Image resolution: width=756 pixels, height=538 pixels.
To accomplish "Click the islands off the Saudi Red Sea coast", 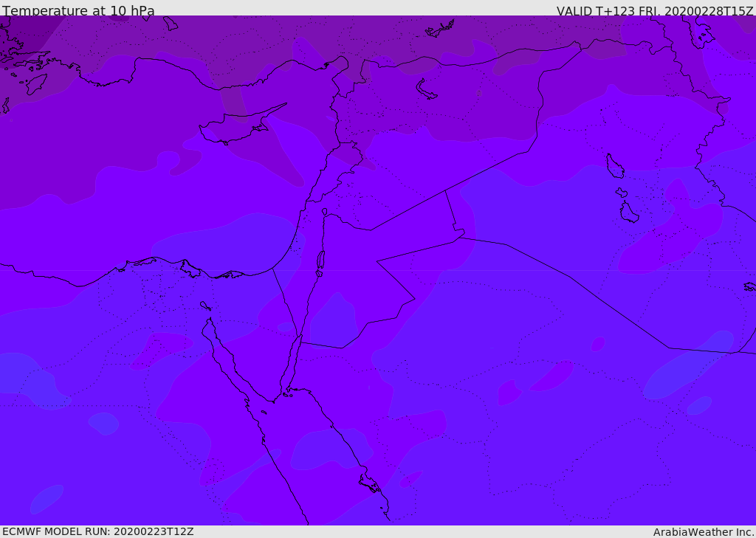I will click(x=370, y=484).
